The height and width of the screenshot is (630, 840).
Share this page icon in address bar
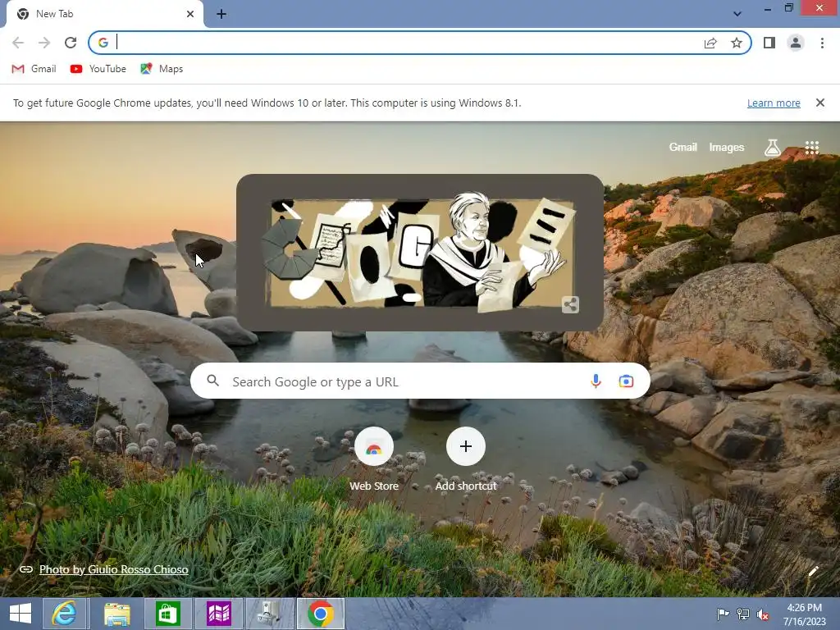point(710,43)
